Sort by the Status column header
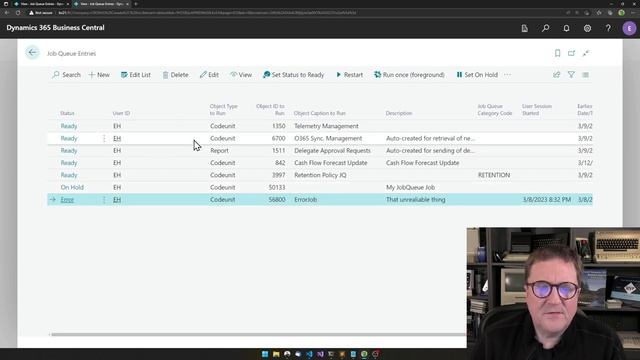640x360 pixels. [67, 113]
